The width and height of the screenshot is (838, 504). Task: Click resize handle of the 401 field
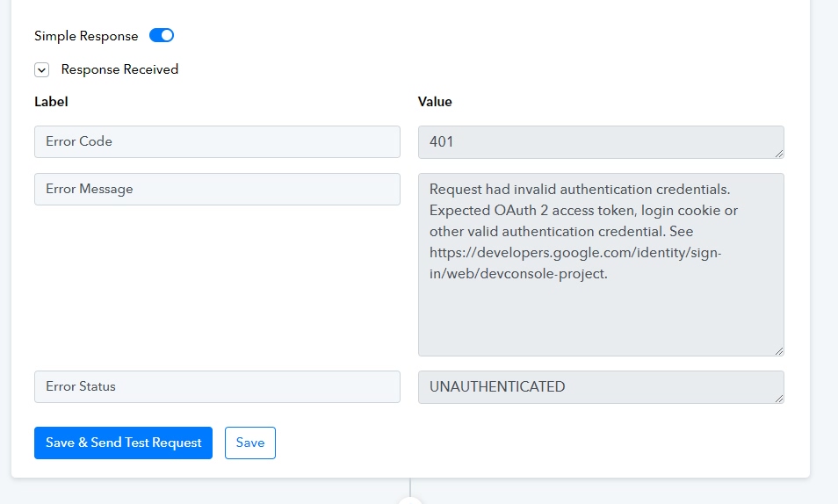coord(779,154)
